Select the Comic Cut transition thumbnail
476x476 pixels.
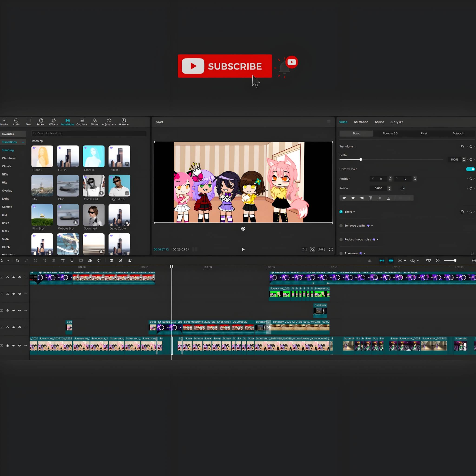pos(94,185)
